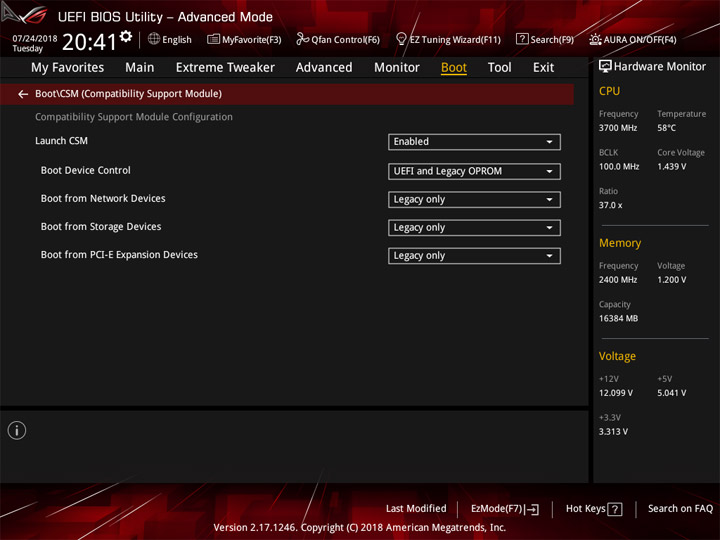Open the Extreme Tweaker tab
The width and height of the screenshot is (720, 540).
click(x=225, y=68)
